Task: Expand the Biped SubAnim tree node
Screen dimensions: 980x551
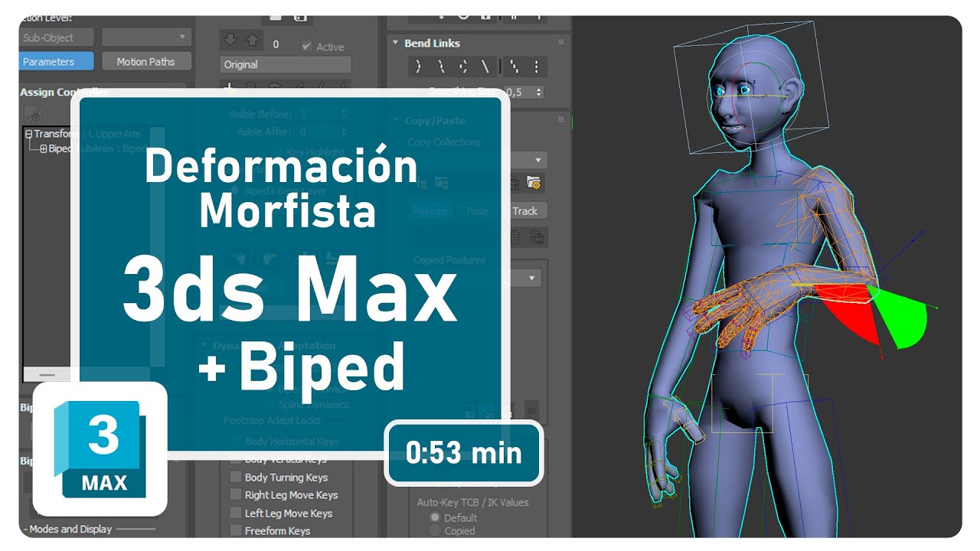Action: coord(44,148)
